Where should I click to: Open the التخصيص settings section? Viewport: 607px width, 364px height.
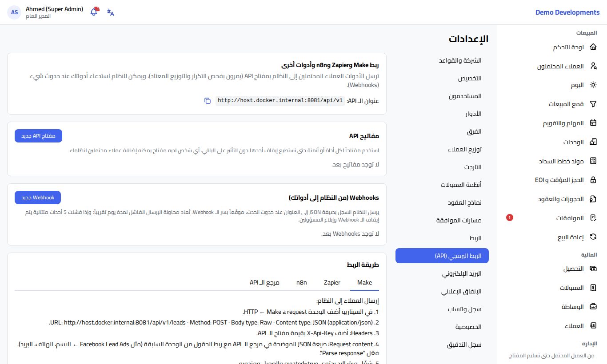coord(442,78)
